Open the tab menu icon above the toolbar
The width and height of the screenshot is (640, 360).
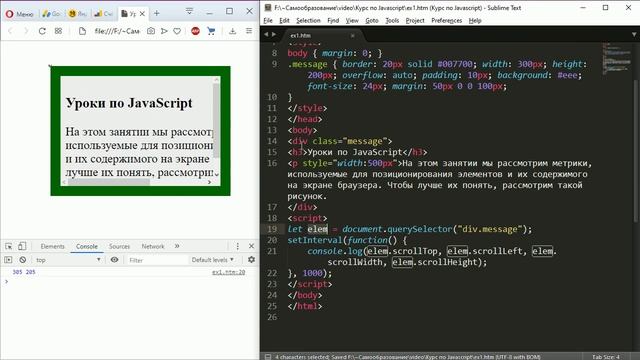tap(189, 11)
